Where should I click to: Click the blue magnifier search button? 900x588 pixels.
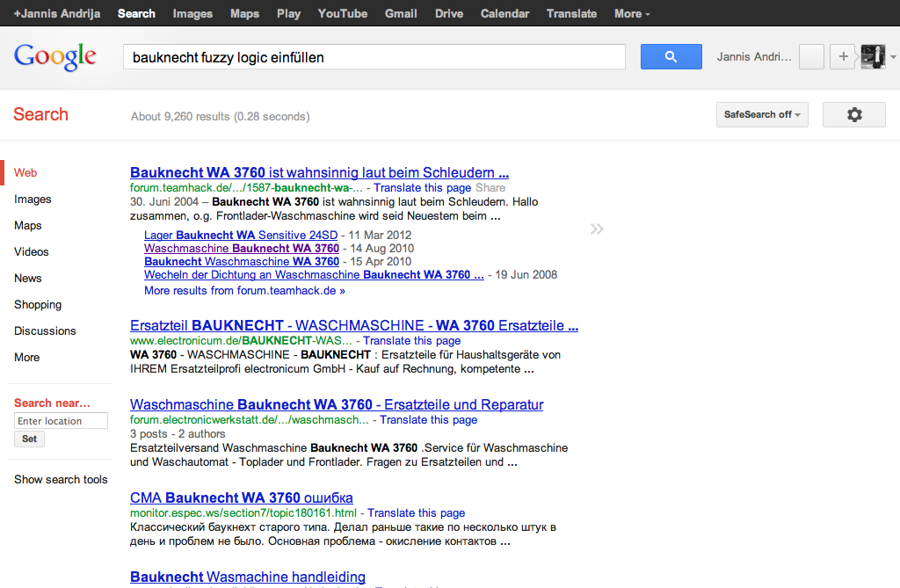click(671, 57)
